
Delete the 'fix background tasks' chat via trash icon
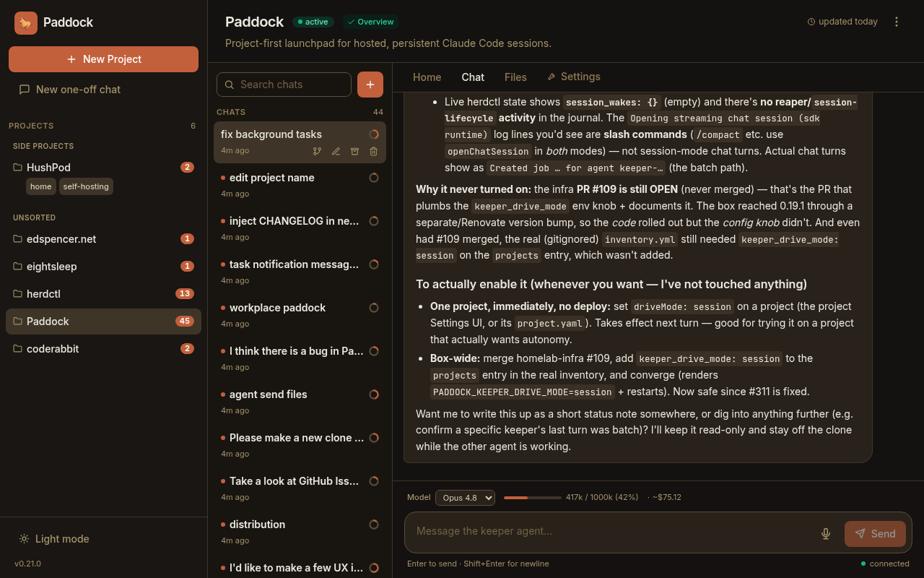point(373,151)
